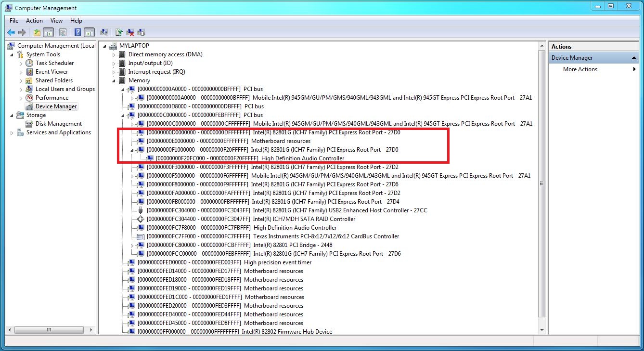Select PCI Express Root Port 27D6 at FCC00000

point(274,254)
